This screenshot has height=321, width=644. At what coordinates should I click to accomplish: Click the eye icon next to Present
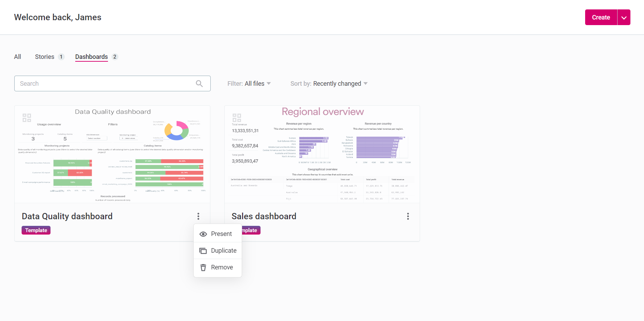point(203,234)
